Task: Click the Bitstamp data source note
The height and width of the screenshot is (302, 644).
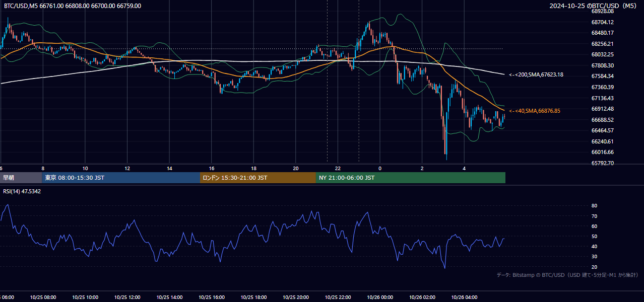Action: point(567,275)
